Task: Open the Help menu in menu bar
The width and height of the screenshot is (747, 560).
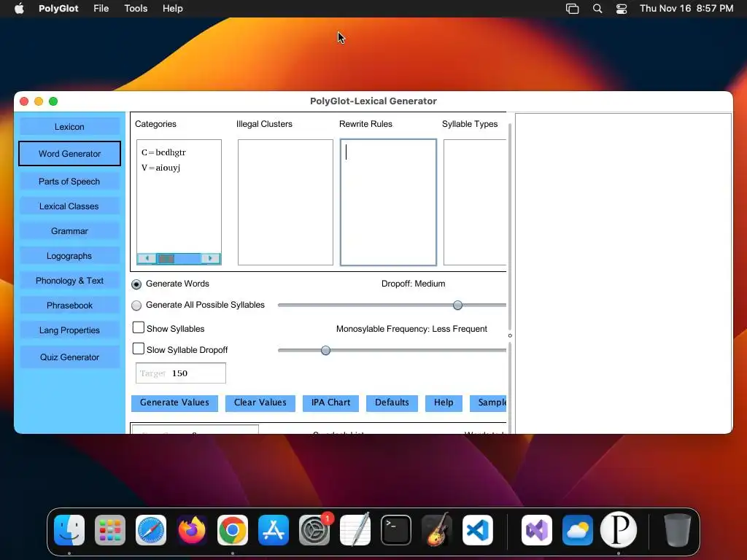Action: (172, 9)
